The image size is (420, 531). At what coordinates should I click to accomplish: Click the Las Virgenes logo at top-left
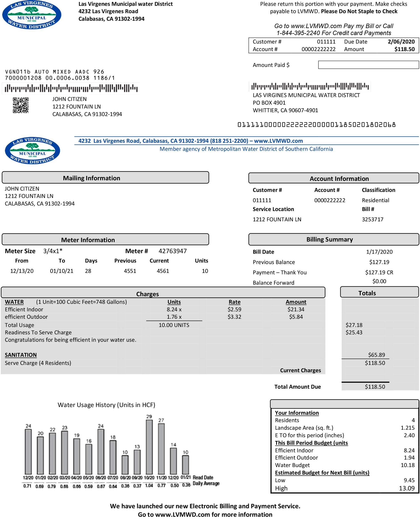pyautogui.click(x=32, y=15)
